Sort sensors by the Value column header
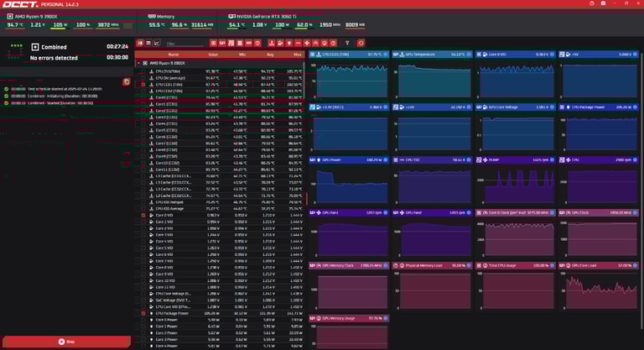Image resolution: width=644 pixels, height=350 pixels. [213, 55]
